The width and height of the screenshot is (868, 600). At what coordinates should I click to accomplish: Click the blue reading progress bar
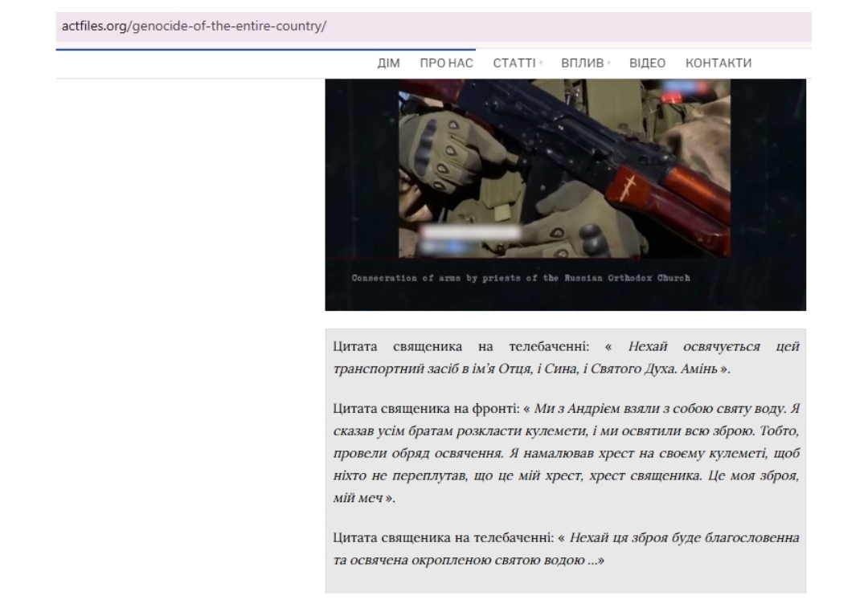(x=265, y=49)
